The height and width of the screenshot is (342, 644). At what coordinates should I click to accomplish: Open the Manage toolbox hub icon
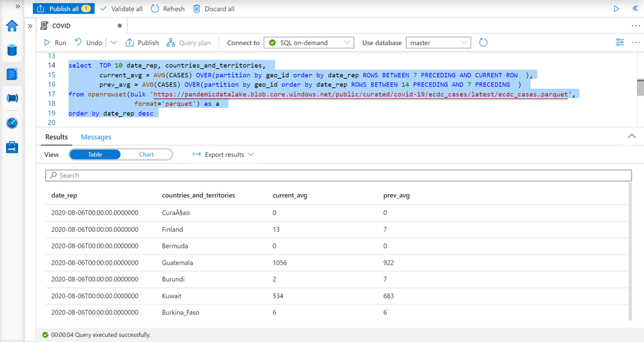pyautogui.click(x=12, y=147)
